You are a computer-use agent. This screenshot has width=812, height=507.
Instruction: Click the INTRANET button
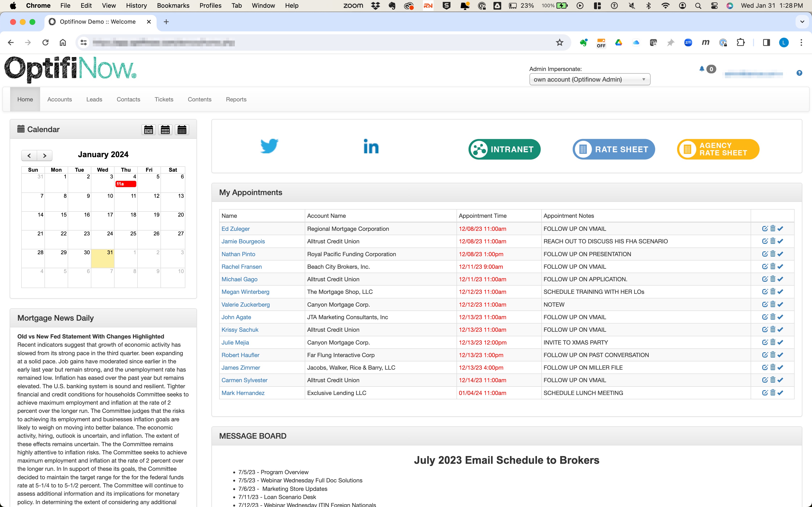point(504,149)
